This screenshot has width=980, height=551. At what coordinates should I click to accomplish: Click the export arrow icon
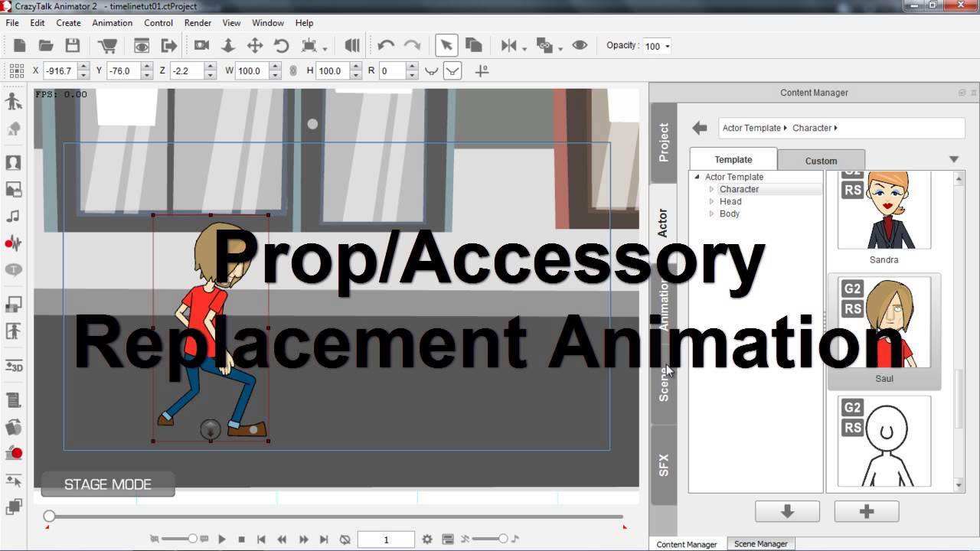click(x=168, y=46)
